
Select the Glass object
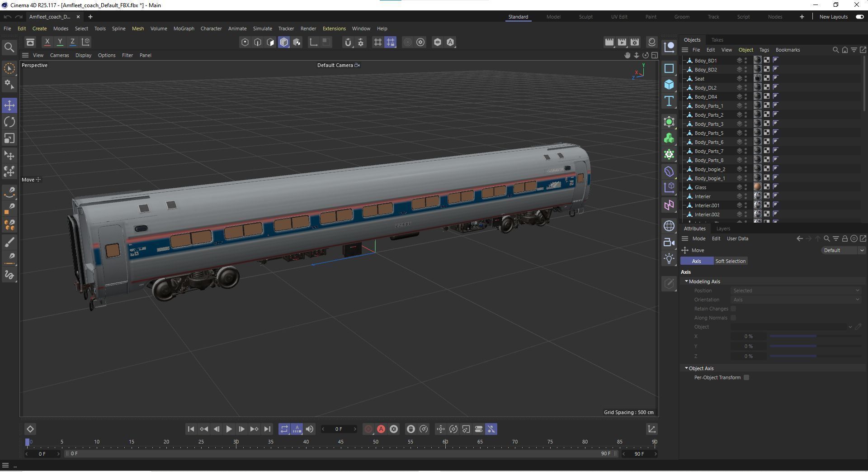click(x=700, y=187)
